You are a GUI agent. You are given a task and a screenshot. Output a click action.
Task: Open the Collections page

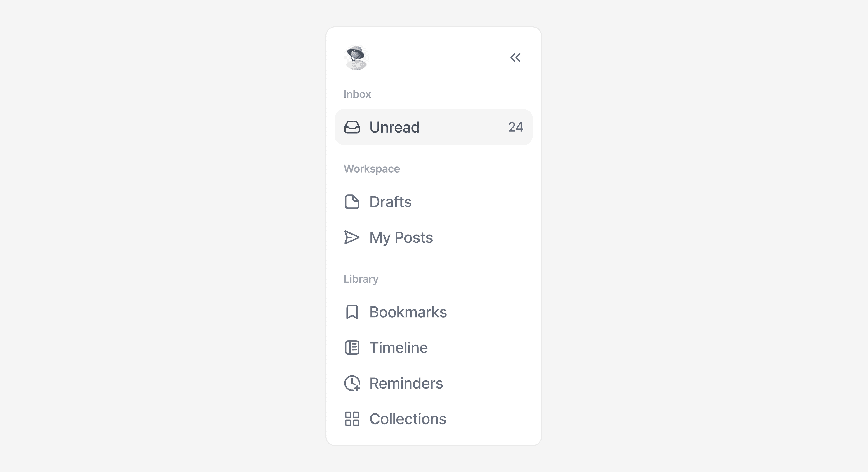(408, 419)
